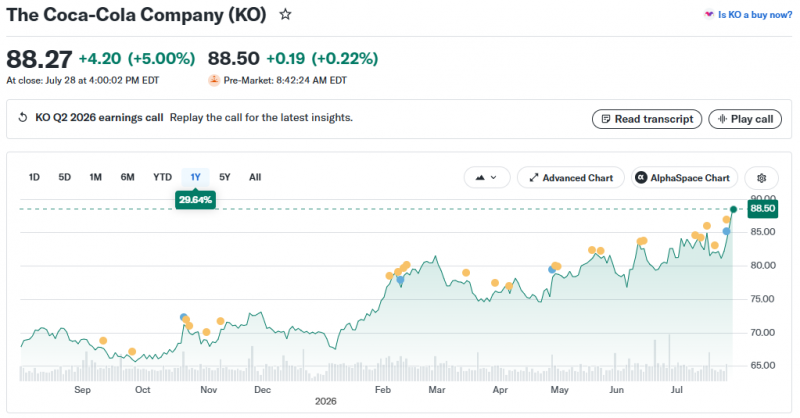
Task: Click the Dec month label on axis
Action: pyautogui.click(x=262, y=390)
